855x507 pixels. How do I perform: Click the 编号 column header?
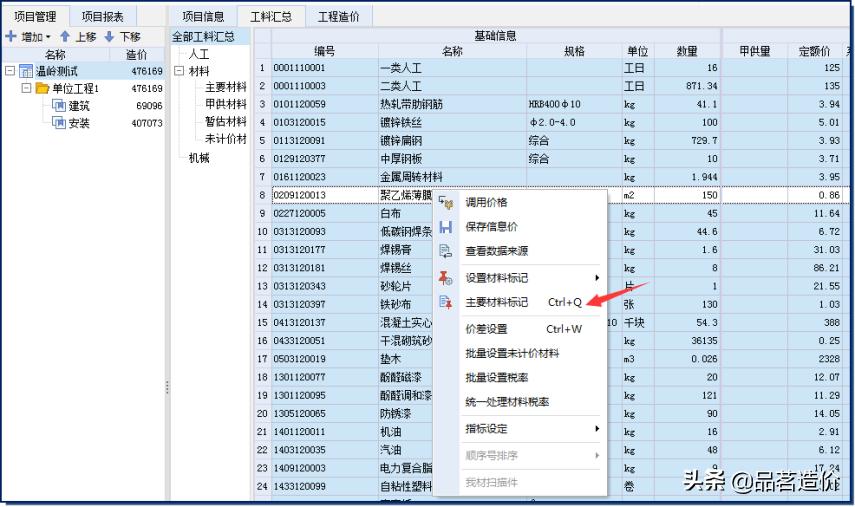coord(324,51)
